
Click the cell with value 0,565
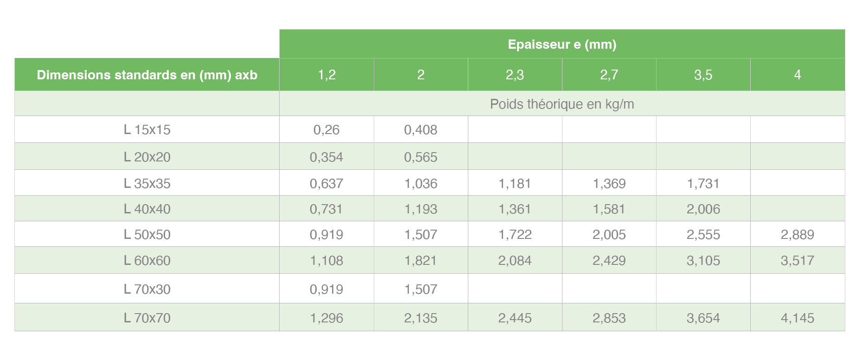[421, 157]
